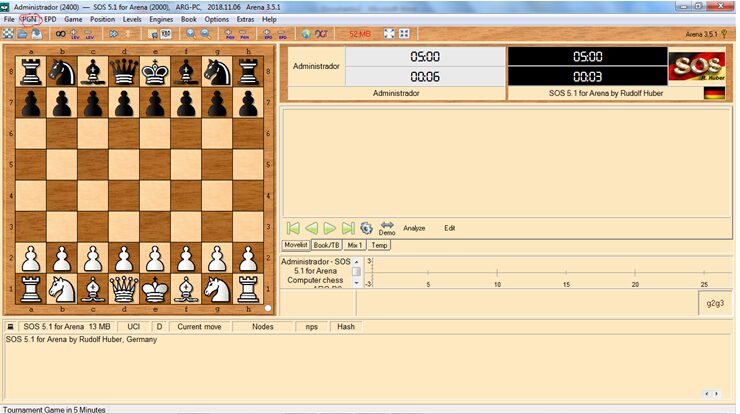Click the engine window toolbar icon

click(152, 34)
